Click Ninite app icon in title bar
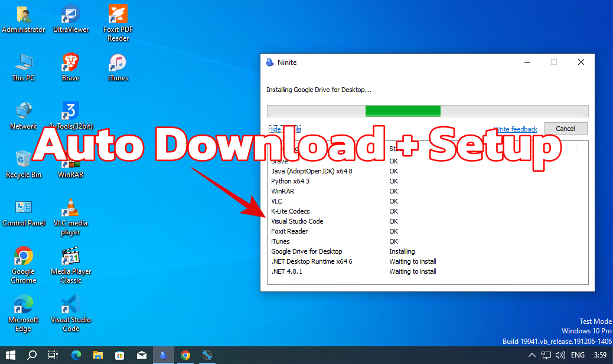 tap(270, 62)
